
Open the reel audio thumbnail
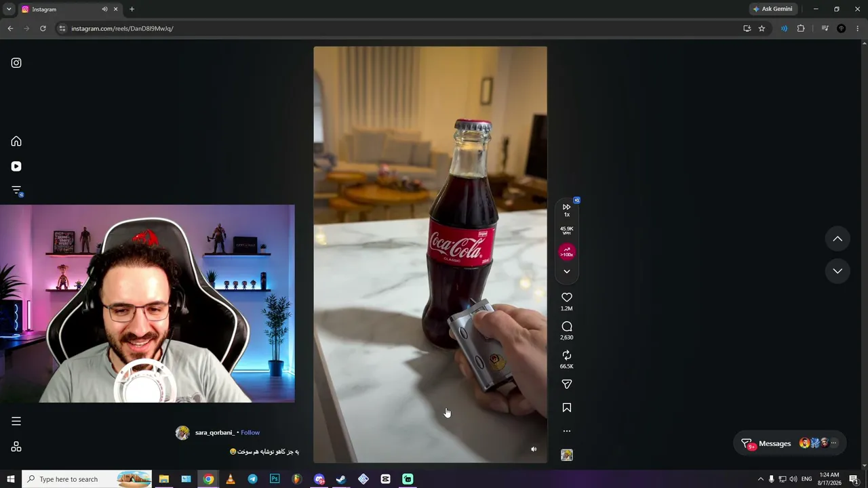pos(567,455)
